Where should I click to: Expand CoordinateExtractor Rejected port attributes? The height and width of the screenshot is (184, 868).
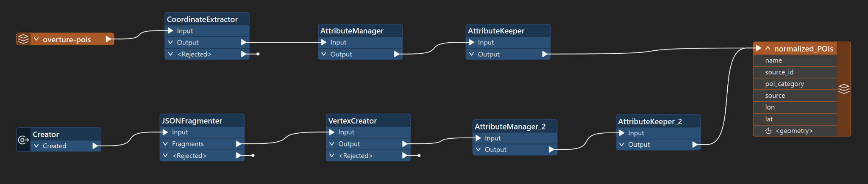[x=170, y=54]
